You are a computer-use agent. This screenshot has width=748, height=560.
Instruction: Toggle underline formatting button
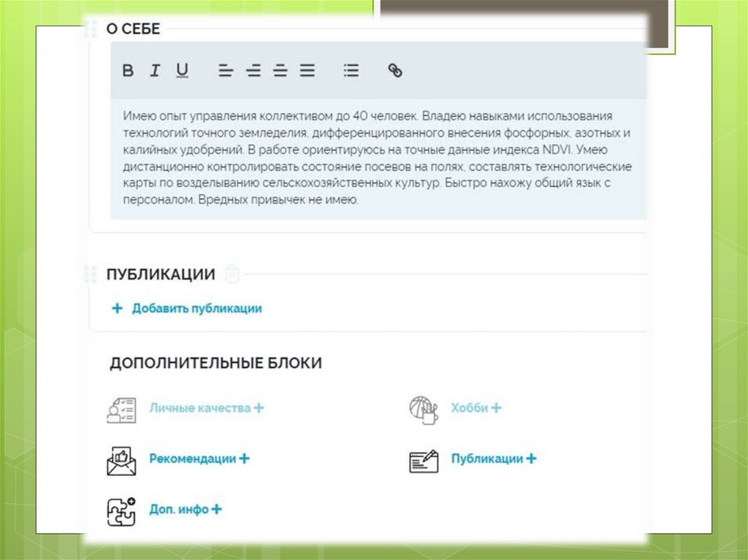point(182,71)
